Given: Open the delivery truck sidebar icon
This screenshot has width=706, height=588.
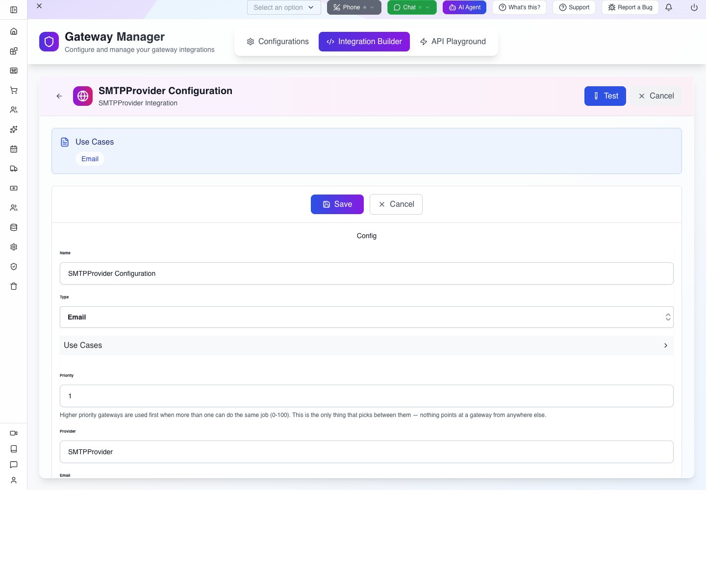Looking at the screenshot, I should 14,169.
